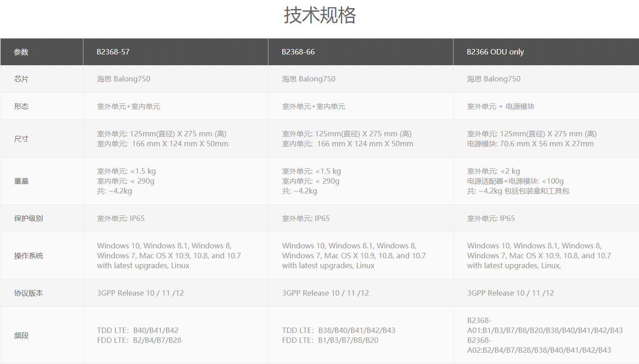Click FDD LTE: B1/B3/B7/B8/B20 text

[330, 340]
